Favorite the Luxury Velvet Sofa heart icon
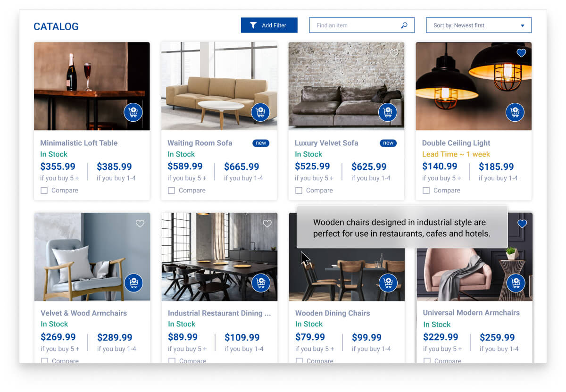 pyautogui.click(x=394, y=53)
